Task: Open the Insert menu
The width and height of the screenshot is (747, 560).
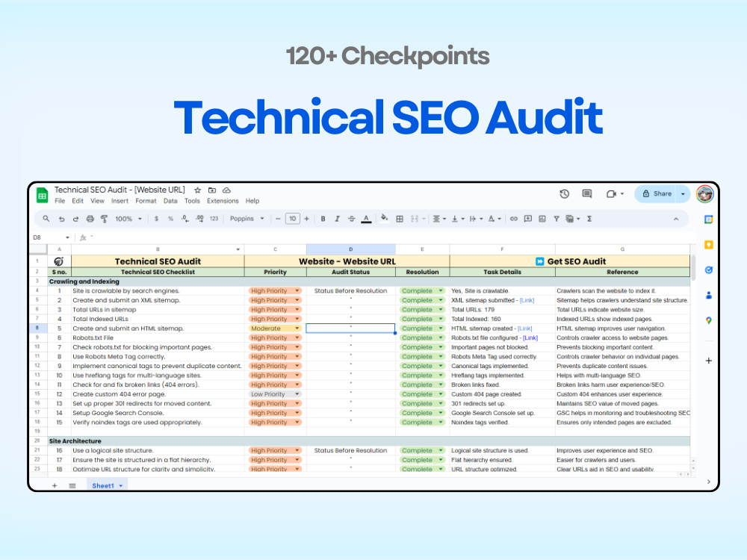Action: tap(120, 201)
